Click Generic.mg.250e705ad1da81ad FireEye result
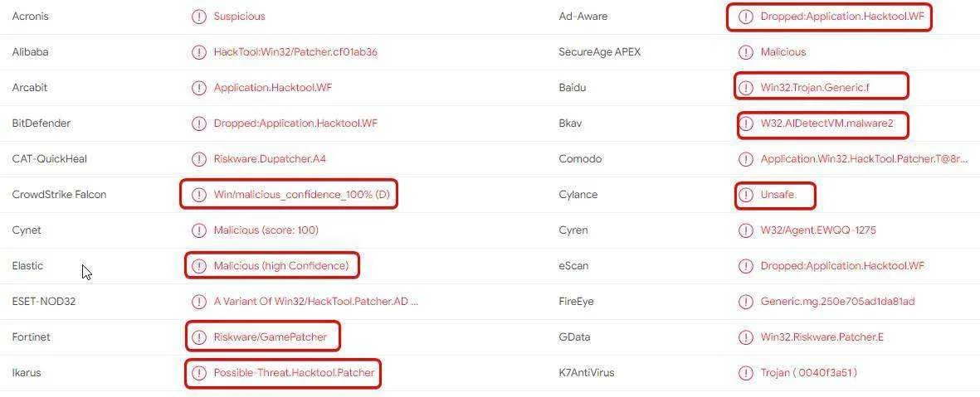The image size is (980, 397). point(837,302)
